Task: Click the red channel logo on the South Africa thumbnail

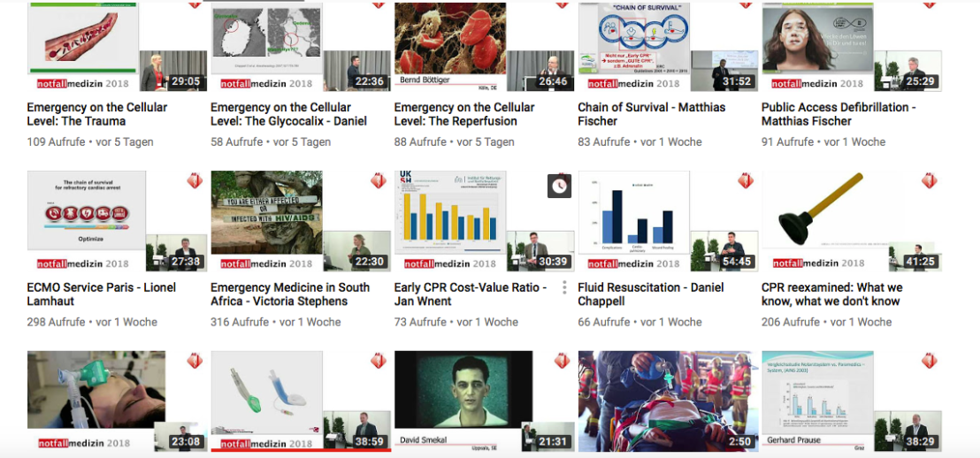Action: (379, 181)
